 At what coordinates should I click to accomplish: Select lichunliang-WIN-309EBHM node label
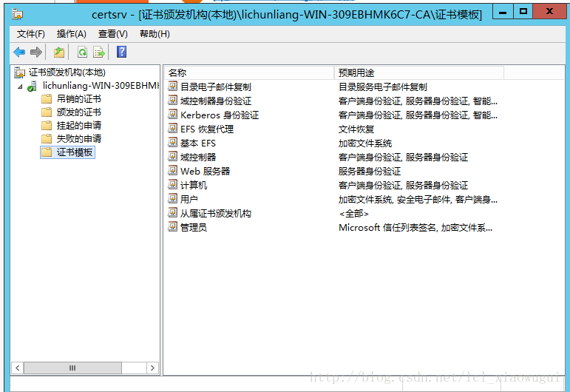click(101, 86)
